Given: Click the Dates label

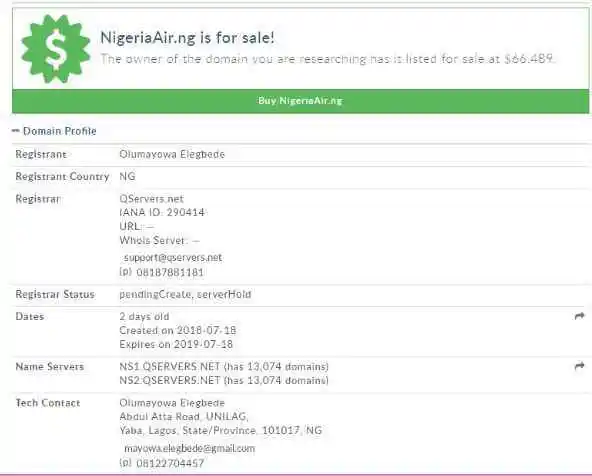Looking at the screenshot, I should tap(30, 316).
